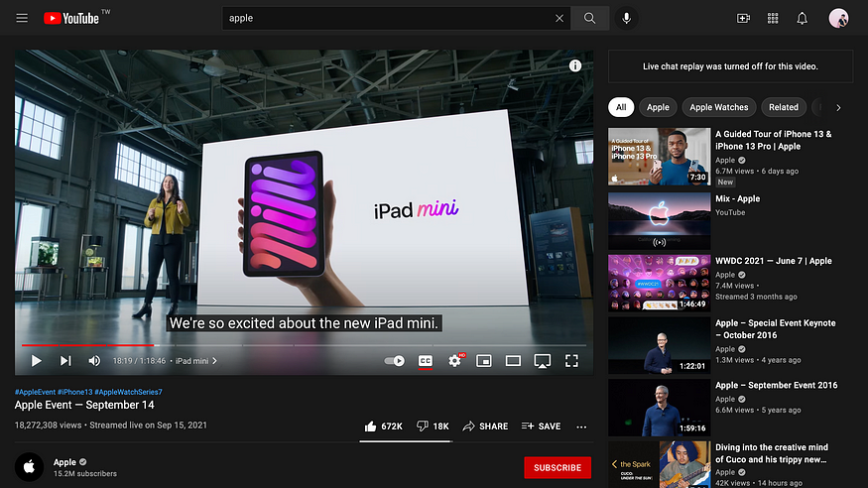
Task: Subscribe to the Apple channel
Action: (558, 467)
